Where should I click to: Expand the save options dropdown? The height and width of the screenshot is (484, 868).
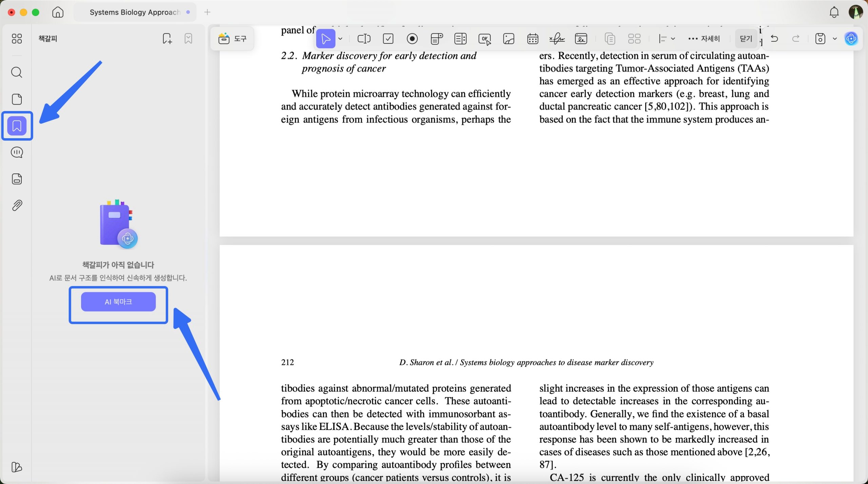pyautogui.click(x=834, y=39)
